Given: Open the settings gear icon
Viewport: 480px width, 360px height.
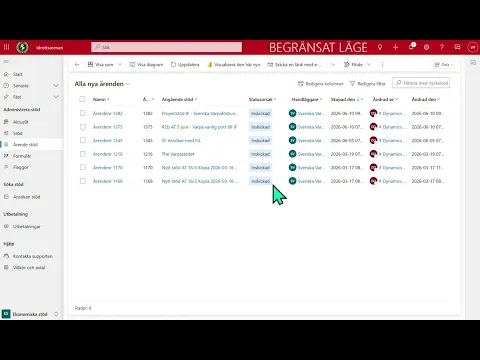Looking at the screenshot, I should pos(426,47).
